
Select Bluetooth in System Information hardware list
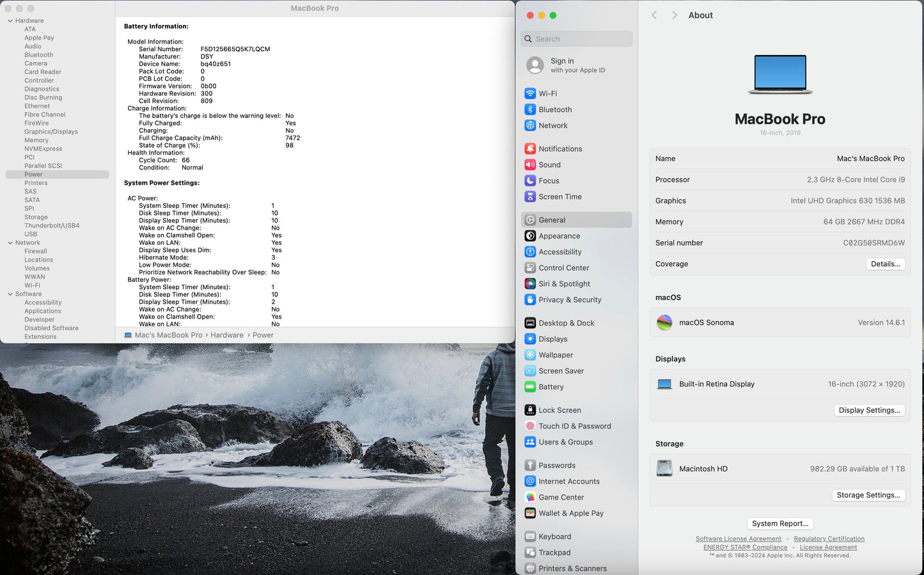tap(39, 55)
